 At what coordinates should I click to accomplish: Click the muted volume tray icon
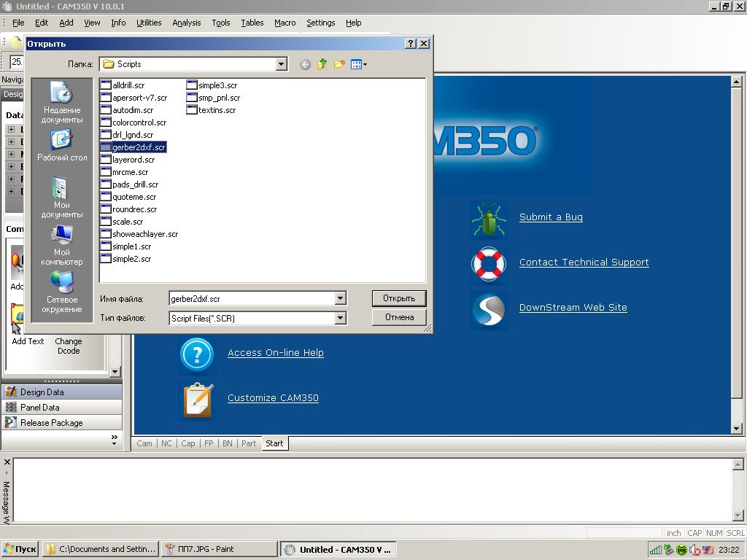tap(694, 550)
